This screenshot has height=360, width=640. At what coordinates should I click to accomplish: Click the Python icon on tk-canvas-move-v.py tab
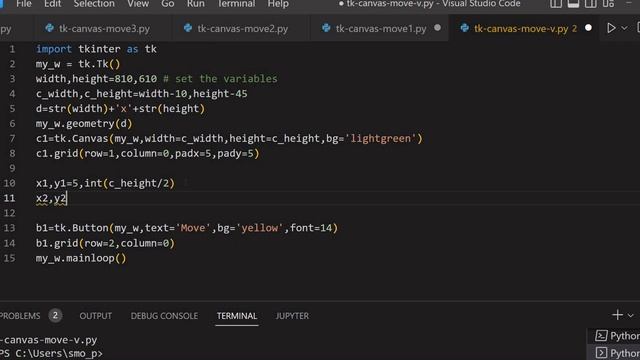[464, 28]
